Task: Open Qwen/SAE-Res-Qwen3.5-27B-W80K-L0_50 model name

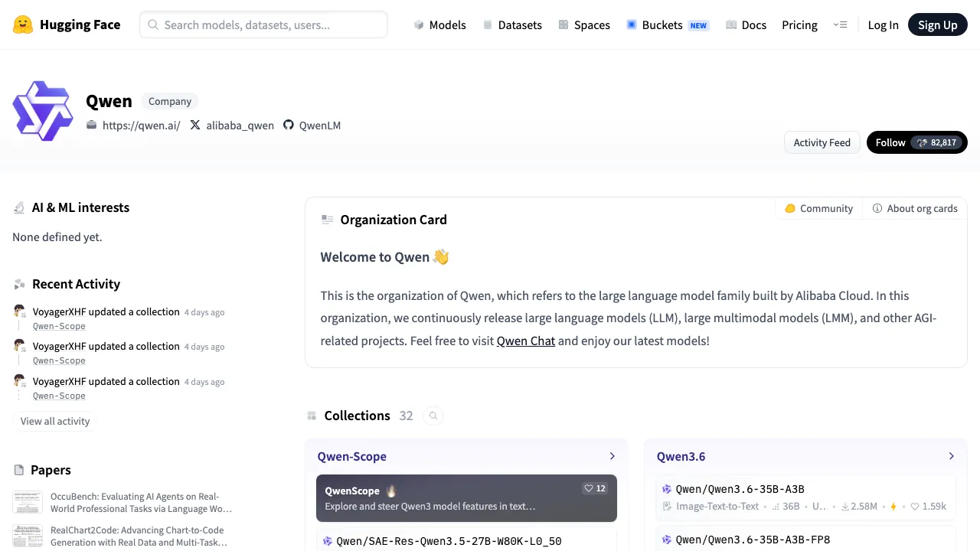Action: click(449, 541)
